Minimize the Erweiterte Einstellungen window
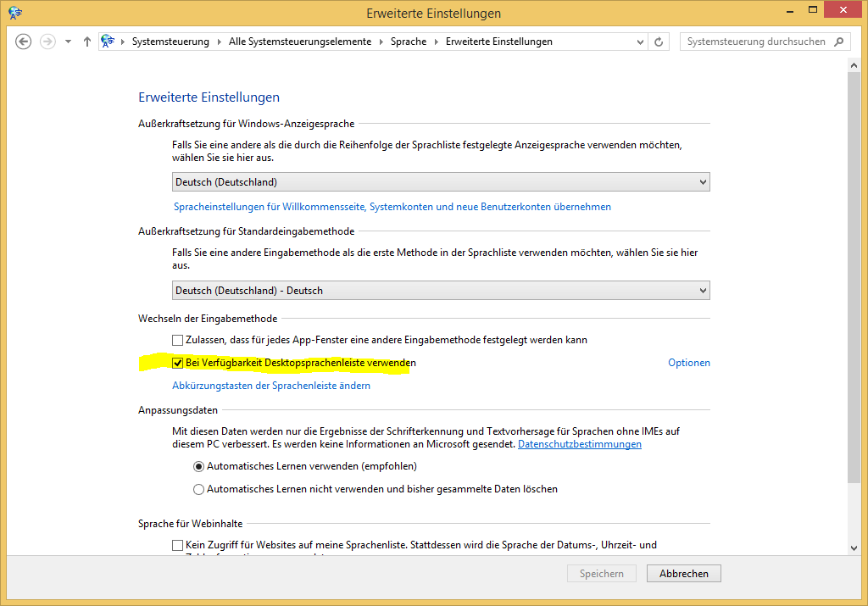Image resolution: width=868 pixels, height=606 pixels. pyautogui.click(x=790, y=10)
